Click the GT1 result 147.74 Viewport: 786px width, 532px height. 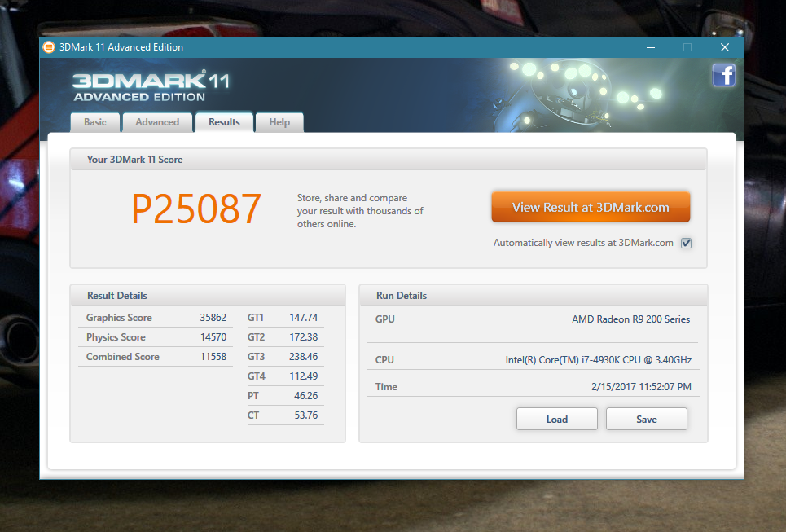point(303,318)
